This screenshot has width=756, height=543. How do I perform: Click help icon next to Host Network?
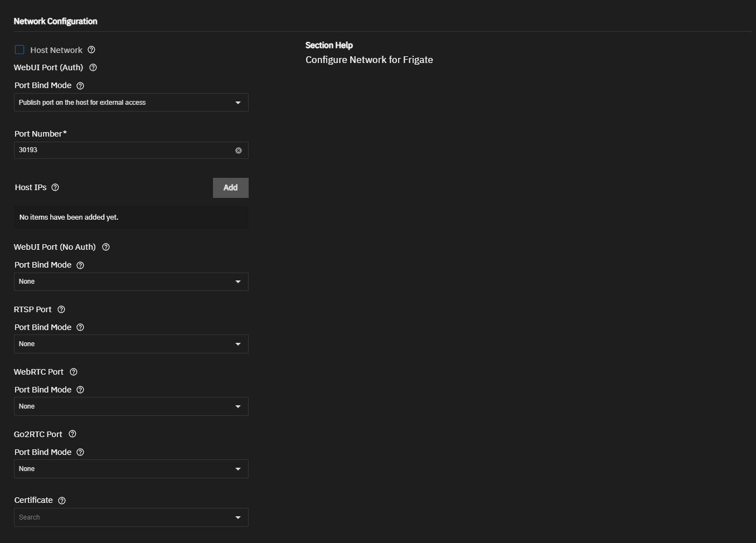pos(91,50)
